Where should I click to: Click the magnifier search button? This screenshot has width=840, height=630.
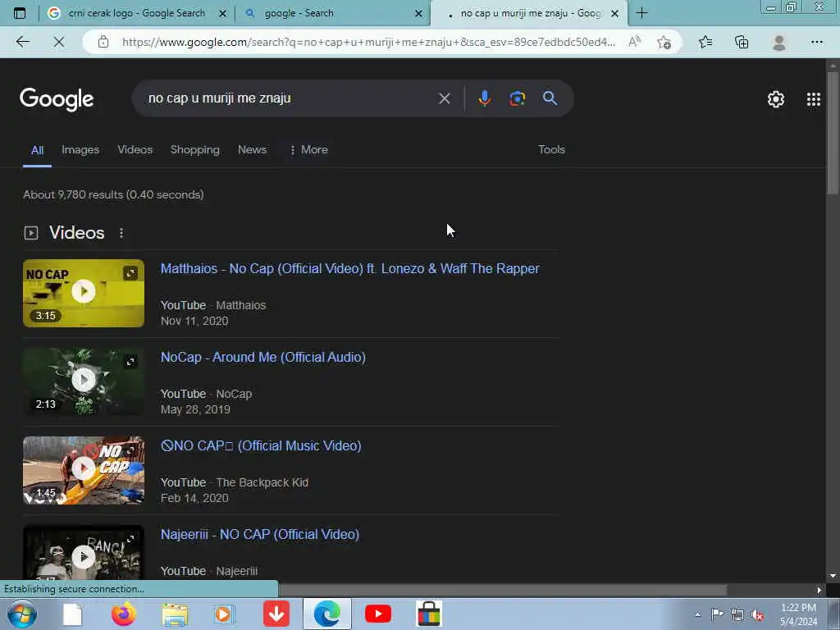coord(550,98)
